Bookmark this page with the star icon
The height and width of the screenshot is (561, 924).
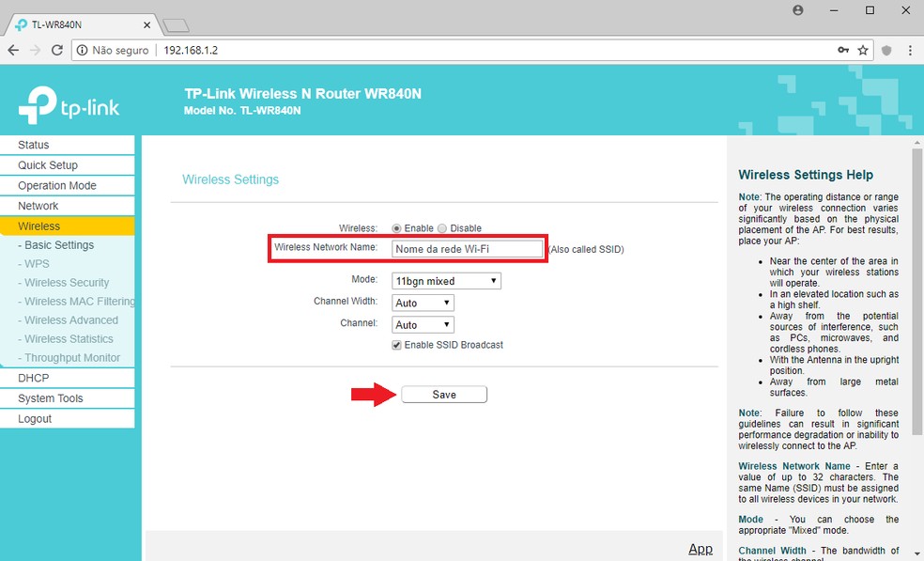864,50
